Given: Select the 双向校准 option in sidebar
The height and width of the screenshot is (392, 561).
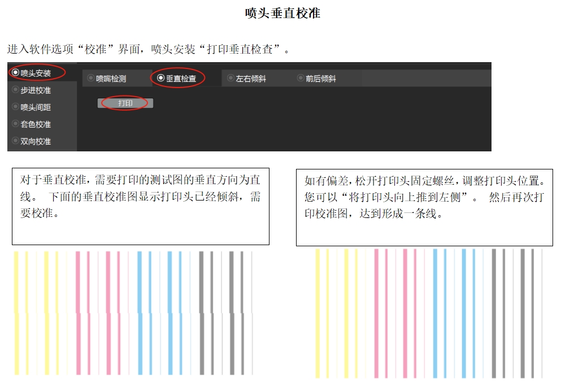Looking at the screenshot, I should pos(32,141).
